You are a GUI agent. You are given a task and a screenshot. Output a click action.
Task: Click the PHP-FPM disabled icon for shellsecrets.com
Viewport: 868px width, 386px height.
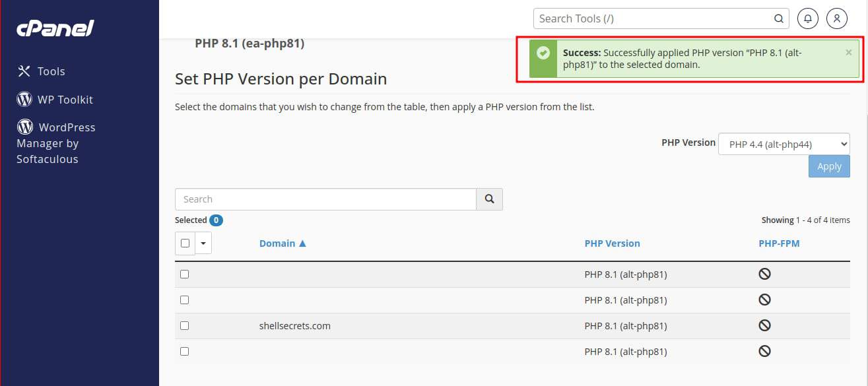point(764,325)
